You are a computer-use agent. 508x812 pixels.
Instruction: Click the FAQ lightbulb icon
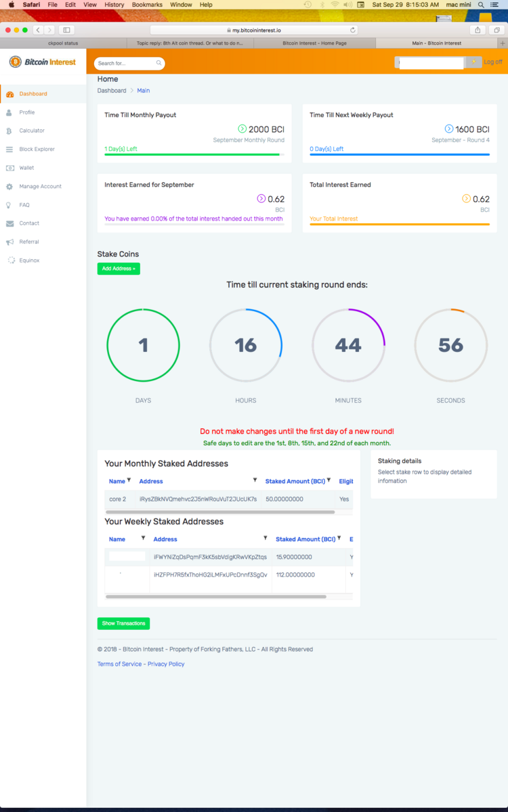coord(9,205)
